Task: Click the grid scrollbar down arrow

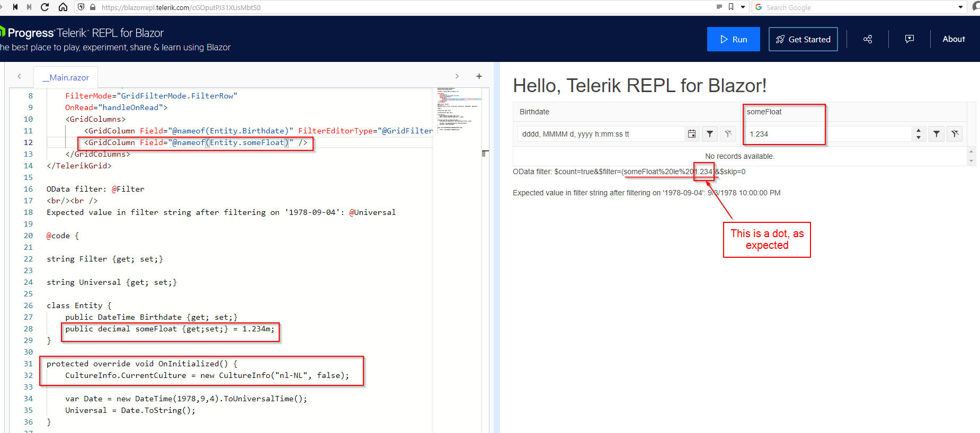Action: click(971, 161)
